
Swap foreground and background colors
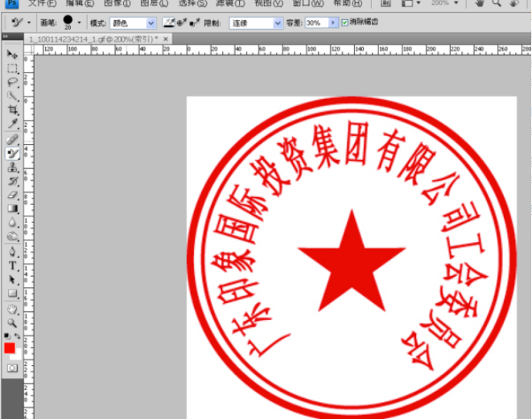click(x=17, y=336)
